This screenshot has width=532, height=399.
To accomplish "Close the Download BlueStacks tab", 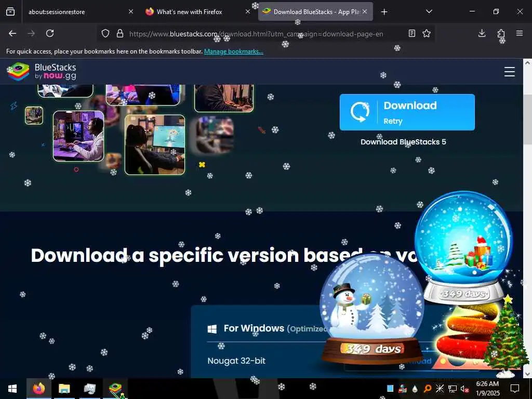I will [365, 11].
